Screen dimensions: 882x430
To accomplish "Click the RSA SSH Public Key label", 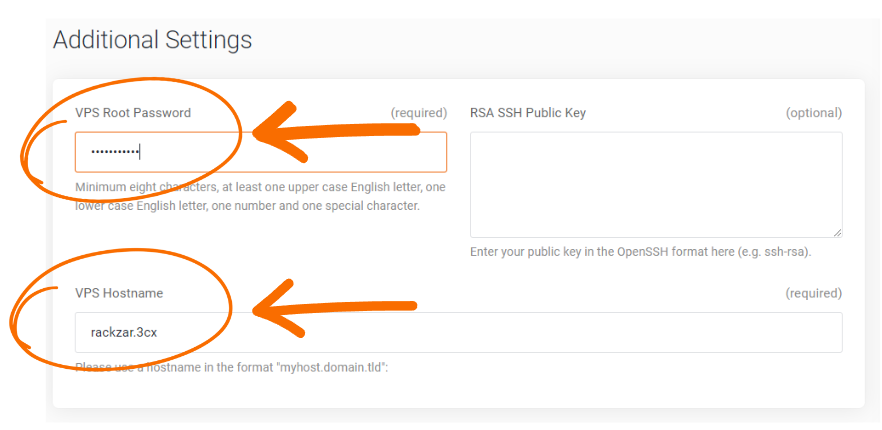I will (x=528, y=113).
